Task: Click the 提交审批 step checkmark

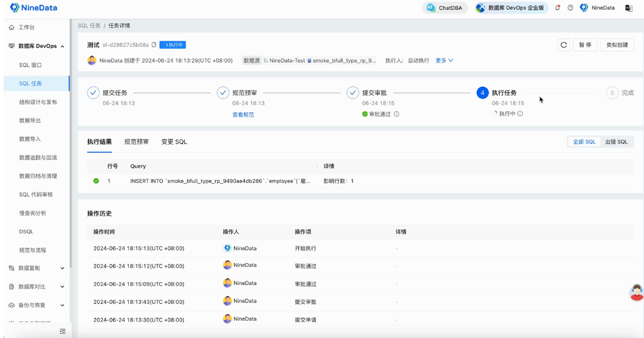Action: (x=353, y=93)
